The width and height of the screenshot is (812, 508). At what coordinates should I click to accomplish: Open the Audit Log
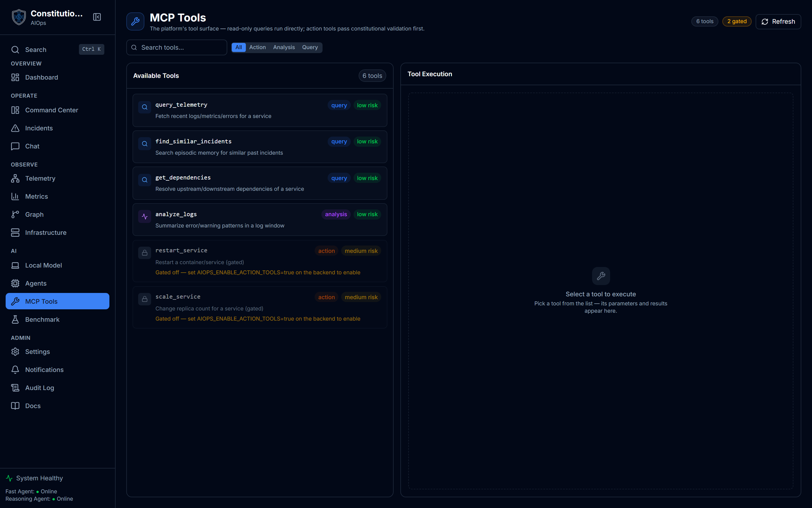coord(58,388)
